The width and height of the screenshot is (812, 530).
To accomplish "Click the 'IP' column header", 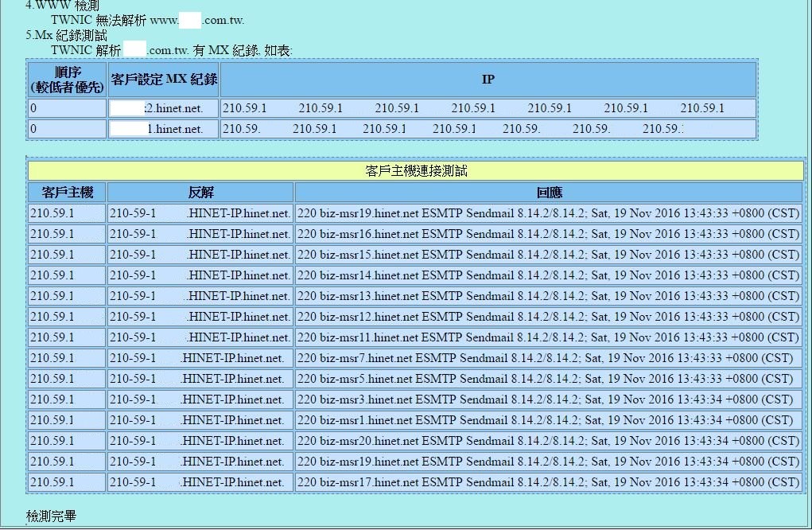I will pyautogui.click(x=488, y=80).
